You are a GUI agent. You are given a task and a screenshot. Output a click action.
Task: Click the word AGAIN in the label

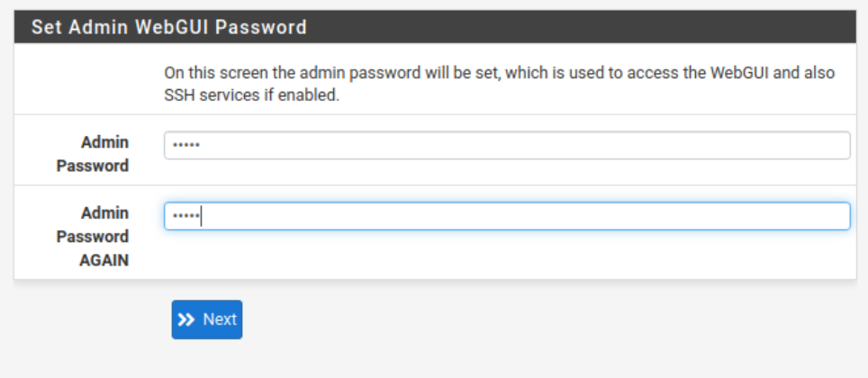coord(104,260)
